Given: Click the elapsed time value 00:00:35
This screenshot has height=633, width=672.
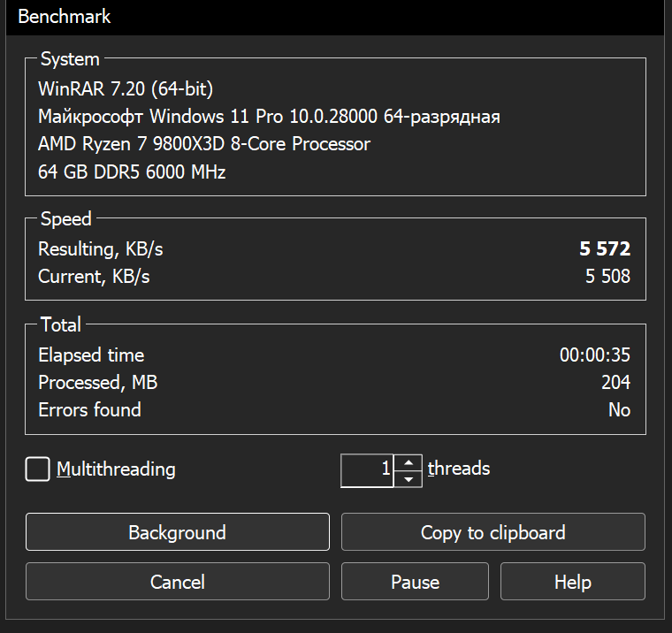Looking at the screenshot, I should coord(595,355).
